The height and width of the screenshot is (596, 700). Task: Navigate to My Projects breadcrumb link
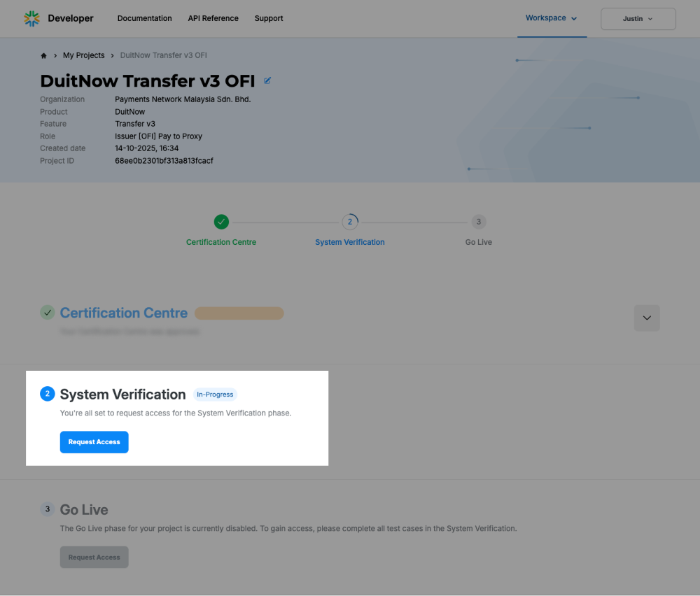pos(83,55)
